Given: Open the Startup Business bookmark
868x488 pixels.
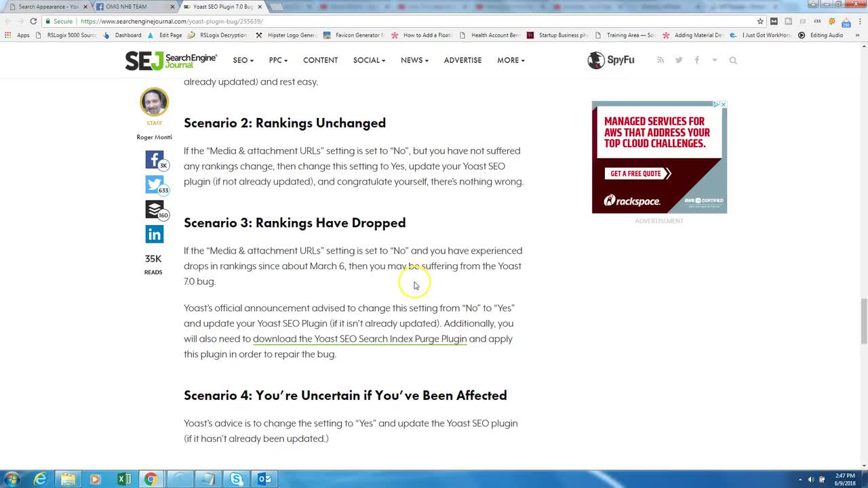Looking at the screenshot, I should (557, 35).
